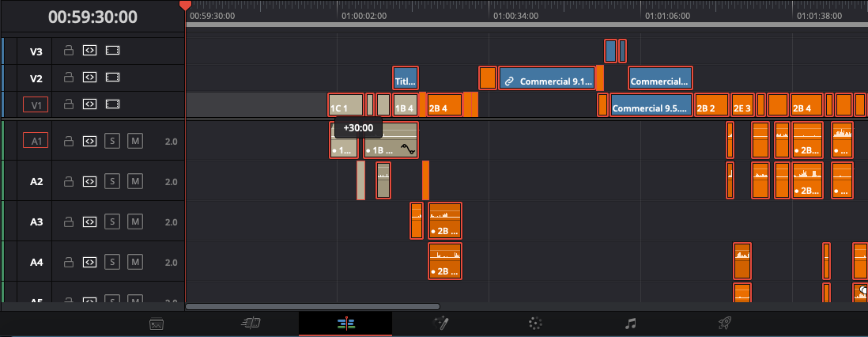Select the Commercial 9.1 linked clip on V2
The height and width of the screenshot is (337, 868).
547,78
